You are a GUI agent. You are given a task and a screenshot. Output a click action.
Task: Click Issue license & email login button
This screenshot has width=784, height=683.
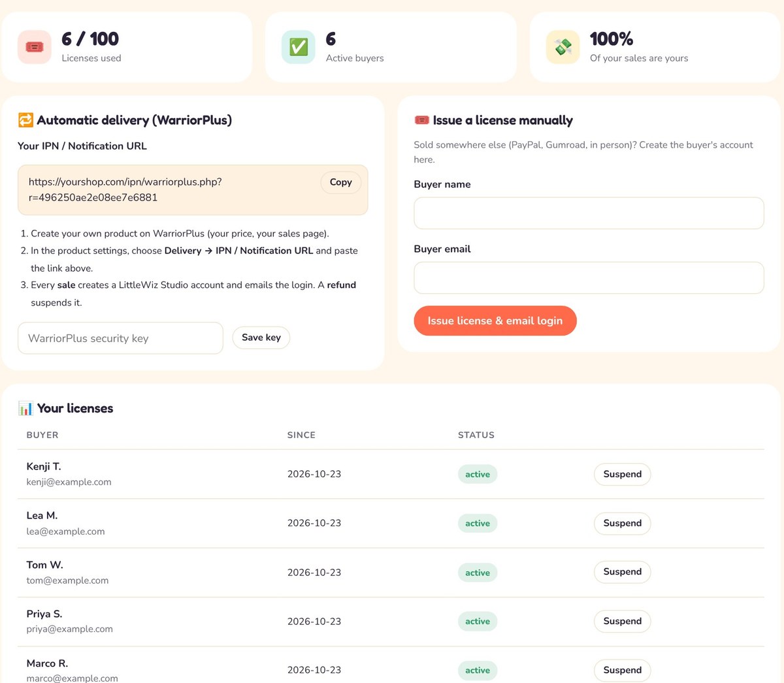[495, 321]
